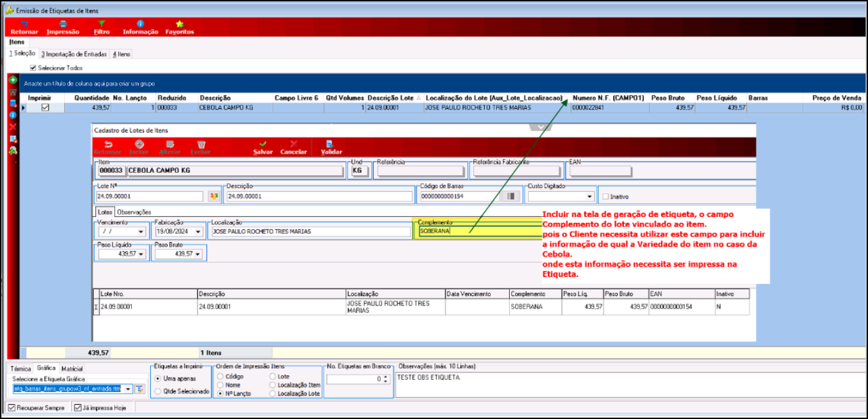Switch to the Matricial label tab
This screenshot has height=419, width=868.
(x=72, y=369)
